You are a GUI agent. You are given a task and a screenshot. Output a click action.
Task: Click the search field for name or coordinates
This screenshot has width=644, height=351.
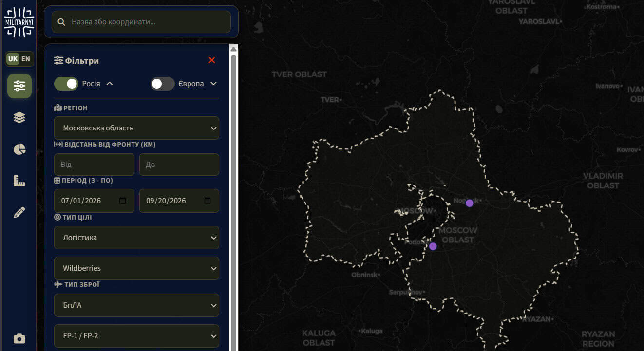pyautogui.click(x=141, y=22)
